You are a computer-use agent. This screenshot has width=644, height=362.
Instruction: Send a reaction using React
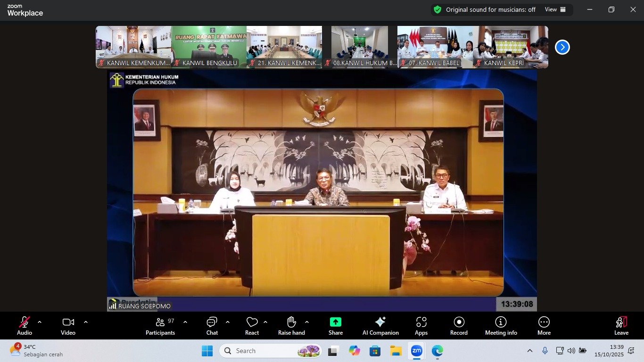coord(252,325)
